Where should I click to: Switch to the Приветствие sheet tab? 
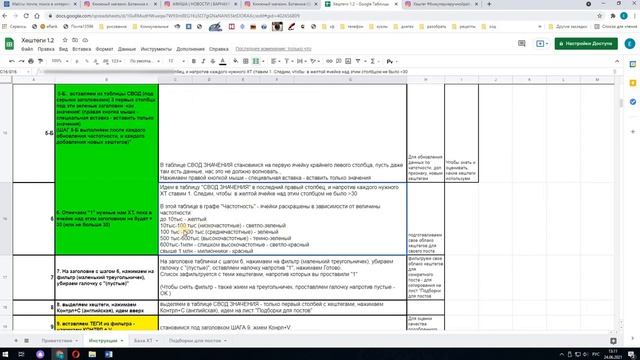[x=57, y=340]
